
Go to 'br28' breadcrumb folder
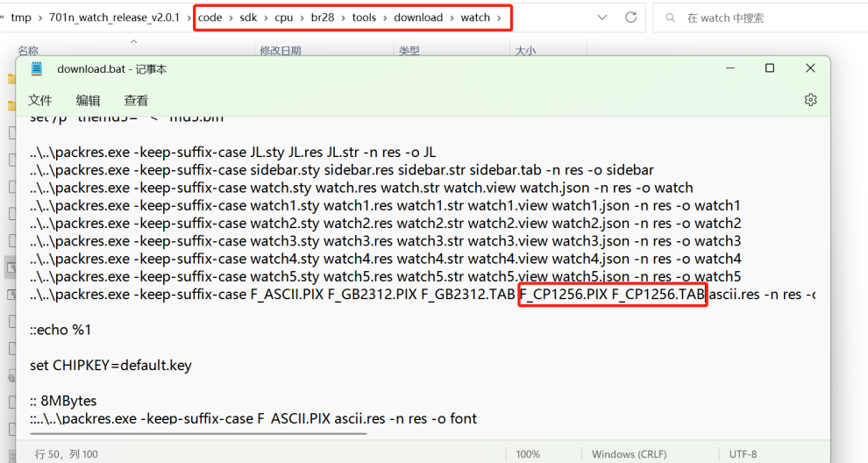tap(322, 18)
